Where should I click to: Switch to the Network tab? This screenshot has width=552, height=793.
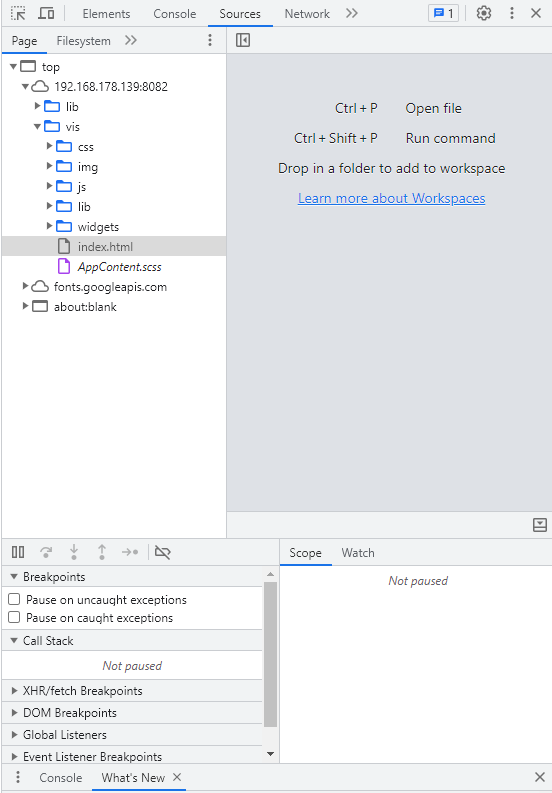click(x=307, y=14)
